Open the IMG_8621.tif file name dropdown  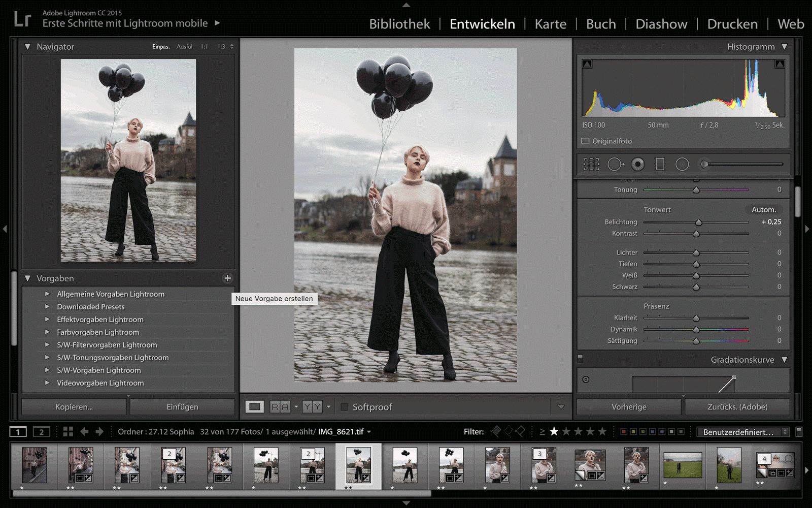(x=369, y=432)
